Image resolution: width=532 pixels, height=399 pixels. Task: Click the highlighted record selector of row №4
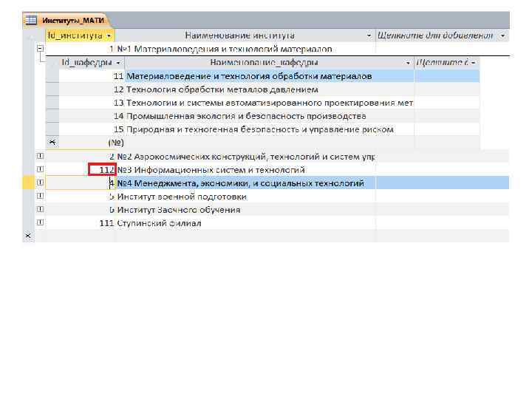(x=28, y=183)
